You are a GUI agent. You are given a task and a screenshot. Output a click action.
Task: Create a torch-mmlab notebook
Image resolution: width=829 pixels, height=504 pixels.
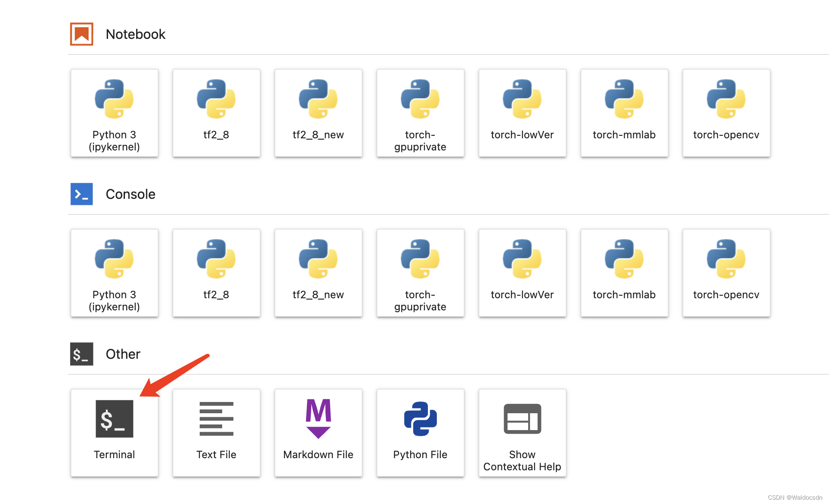point(625,113)
